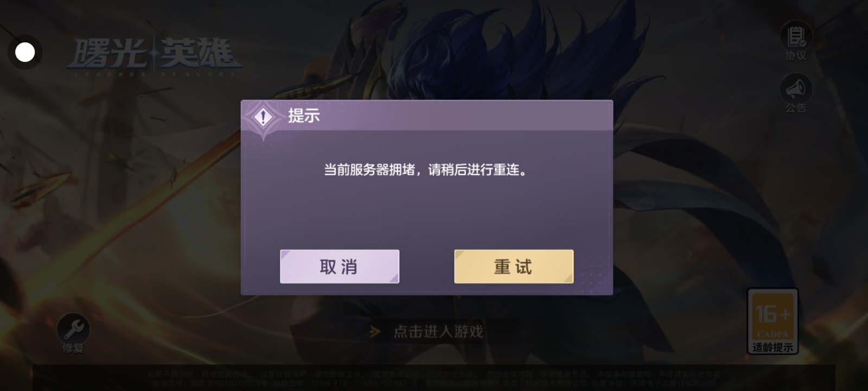This screenshot has height=391, width=868.
Task: Open the 公告 megaphone announcements icon
Action: click(796, 89)
